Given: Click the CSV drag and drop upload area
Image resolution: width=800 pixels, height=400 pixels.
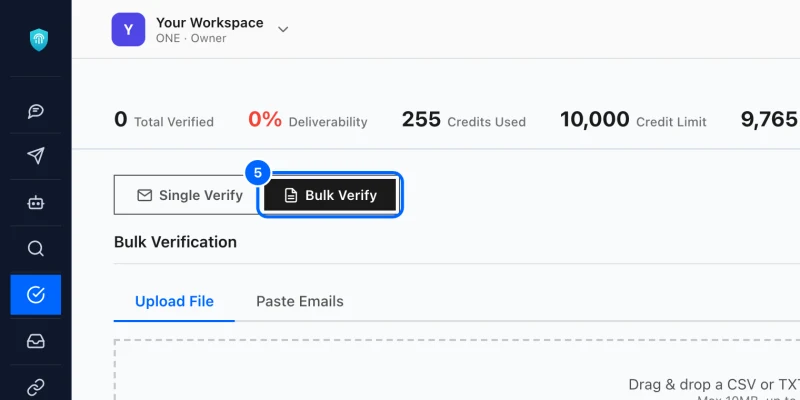Looking at the screenshot, I should (x=457, y=370).
